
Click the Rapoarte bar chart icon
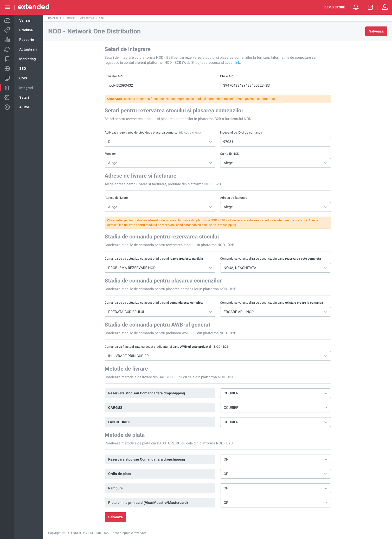[x=7, y=40]
